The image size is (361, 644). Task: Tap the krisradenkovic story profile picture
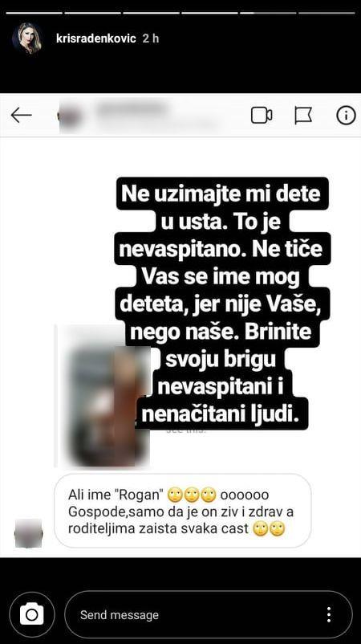(27, 39)
